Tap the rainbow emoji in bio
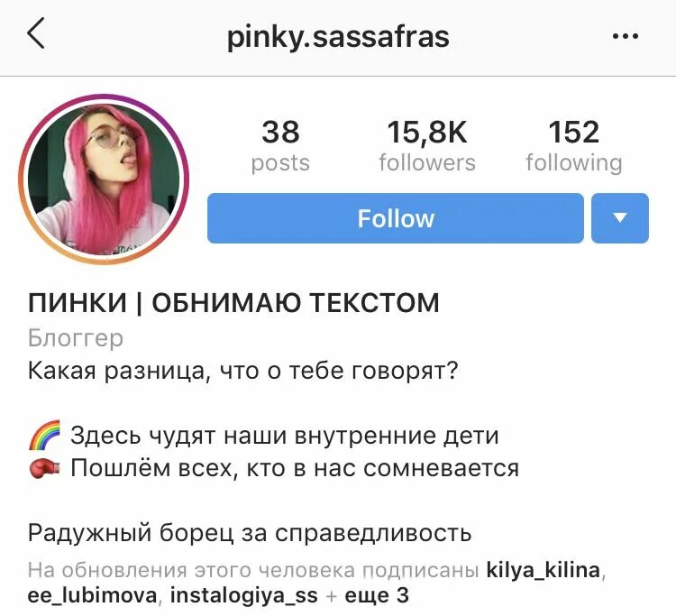Image resolution: width=676 pixels, height=616 pixels. 44,435
